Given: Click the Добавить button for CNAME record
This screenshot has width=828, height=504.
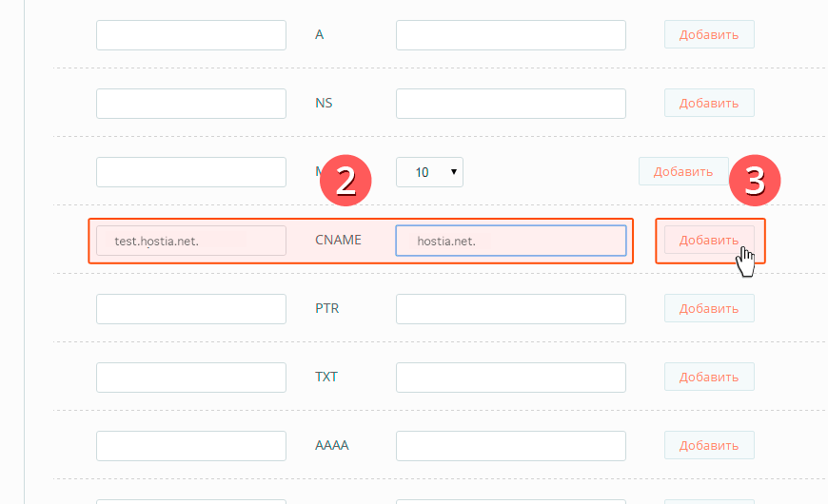Looking at the screenshot, I should [709, 241].
